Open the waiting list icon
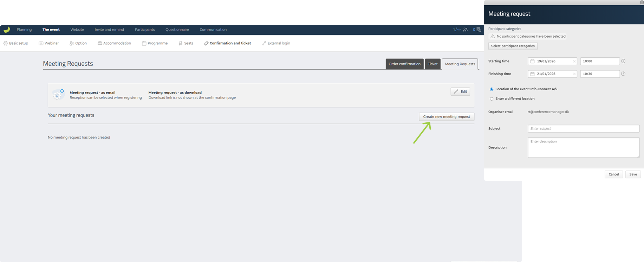The width and height of the screenshot is (644, 262). 479,30
